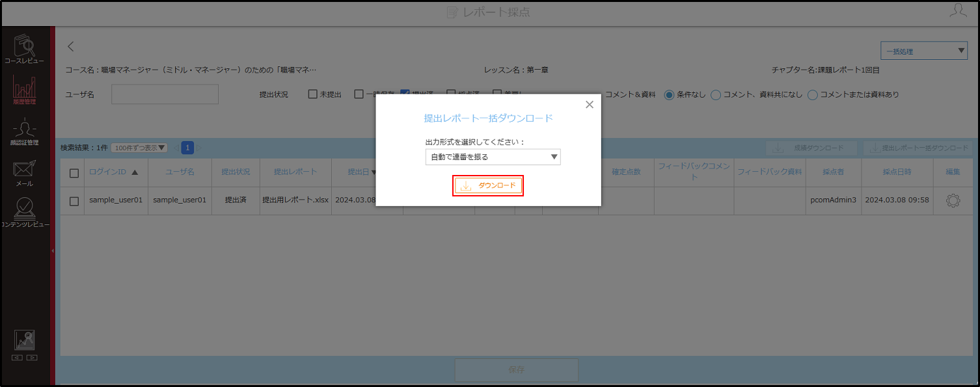The width and height of the screenshot is (980, 387).
Task: Toggle the select-all checkbox in the table header
Action: tap(74, 173)
